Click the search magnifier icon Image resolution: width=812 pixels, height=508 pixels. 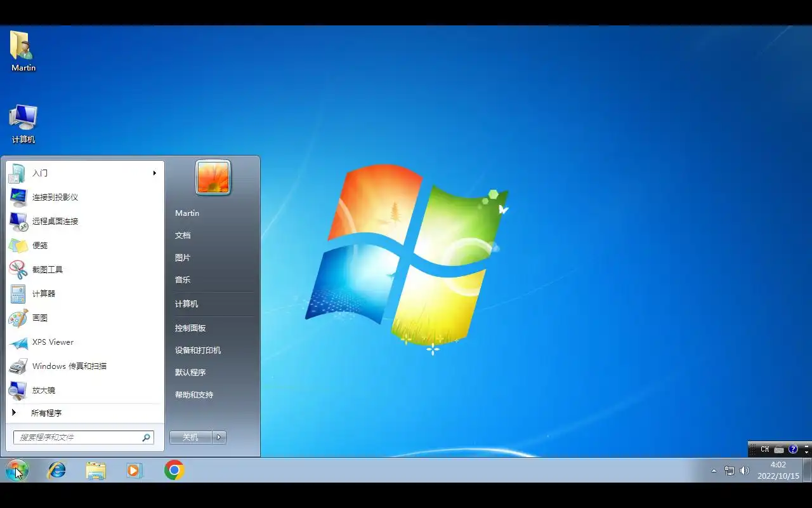point(146,438)
